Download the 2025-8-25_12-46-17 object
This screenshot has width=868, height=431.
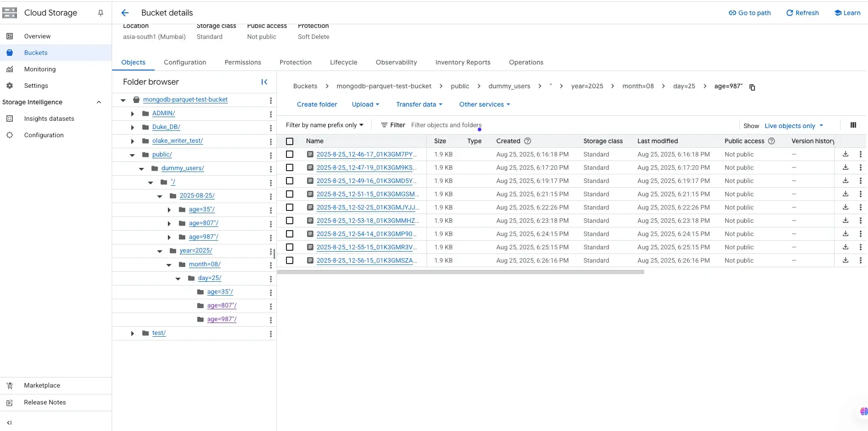[846, 154]
